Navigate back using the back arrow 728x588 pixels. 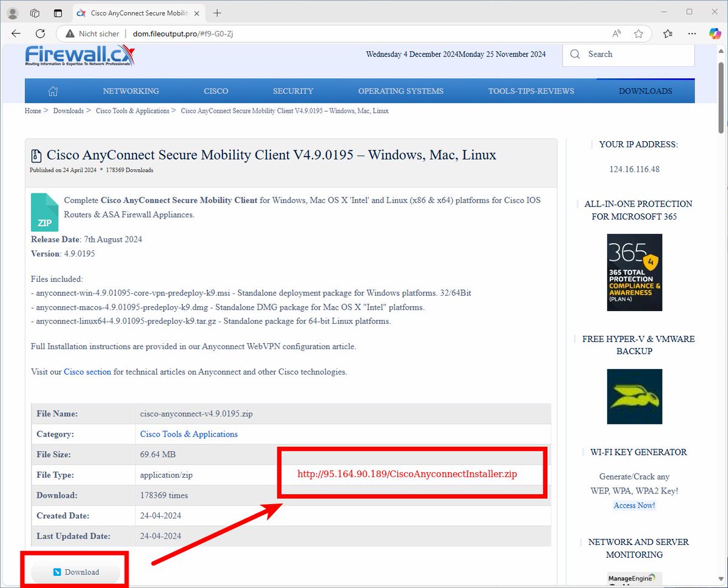click(x=16, y=33)
